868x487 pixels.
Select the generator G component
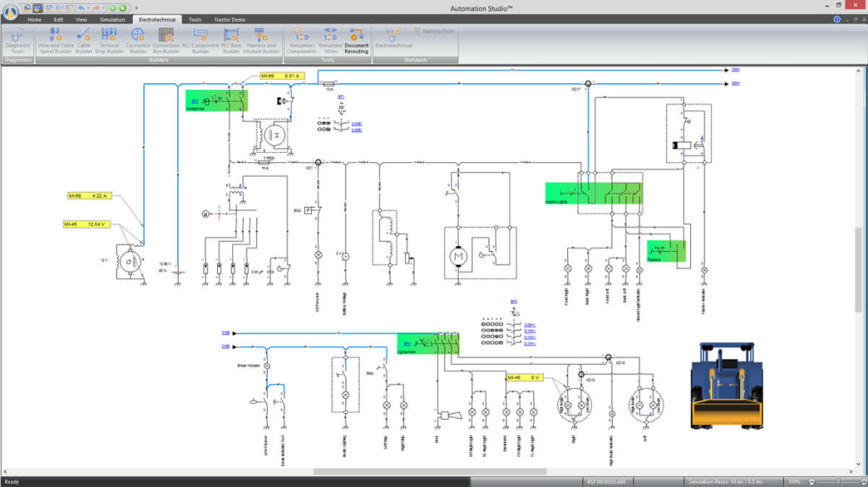pyautogui.click(x=130, y=261)
